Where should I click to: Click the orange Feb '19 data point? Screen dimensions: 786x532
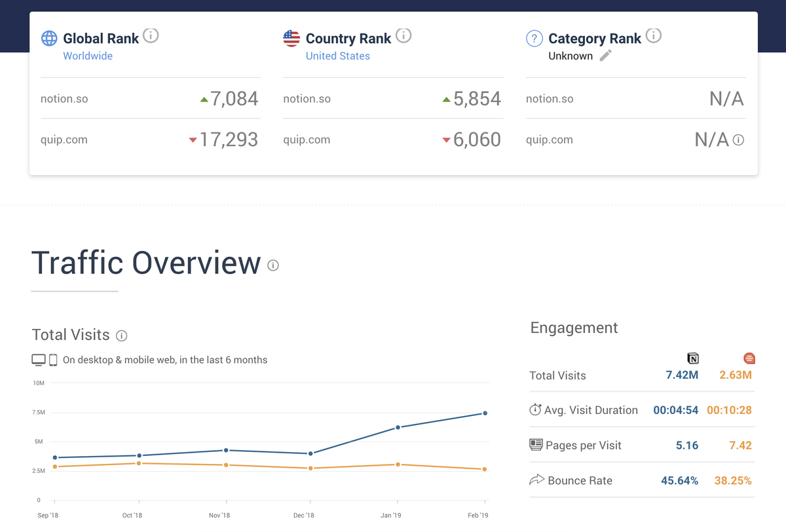pos(485,469)
